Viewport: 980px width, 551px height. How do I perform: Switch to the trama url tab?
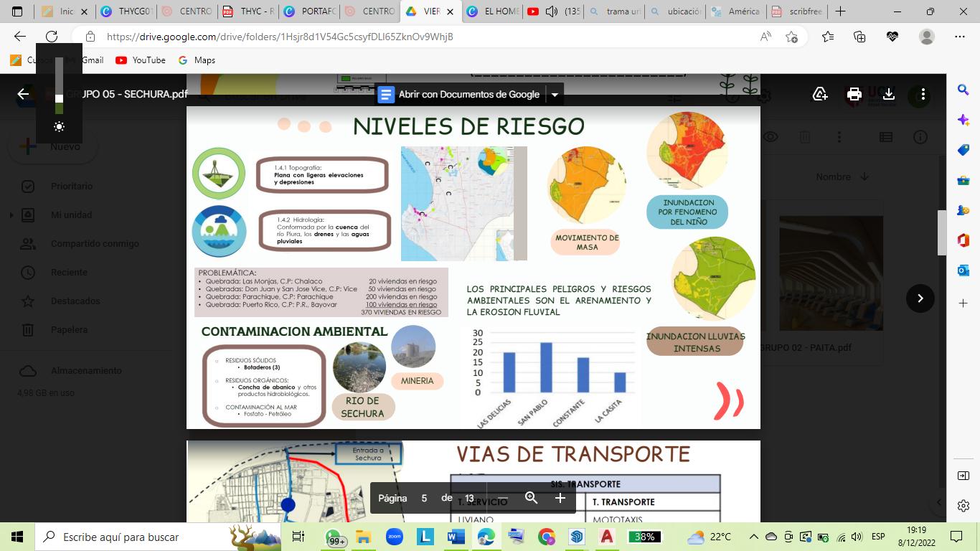[613, 11]
